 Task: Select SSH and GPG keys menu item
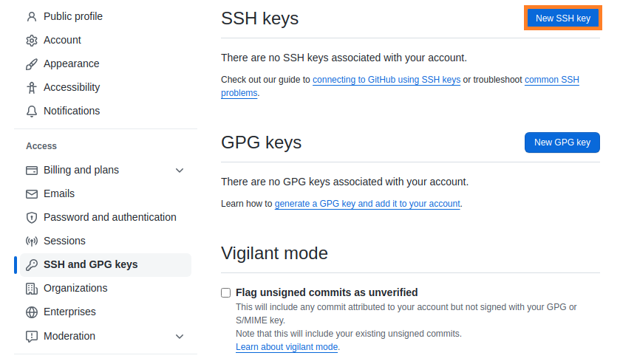(x=90, y=264)
